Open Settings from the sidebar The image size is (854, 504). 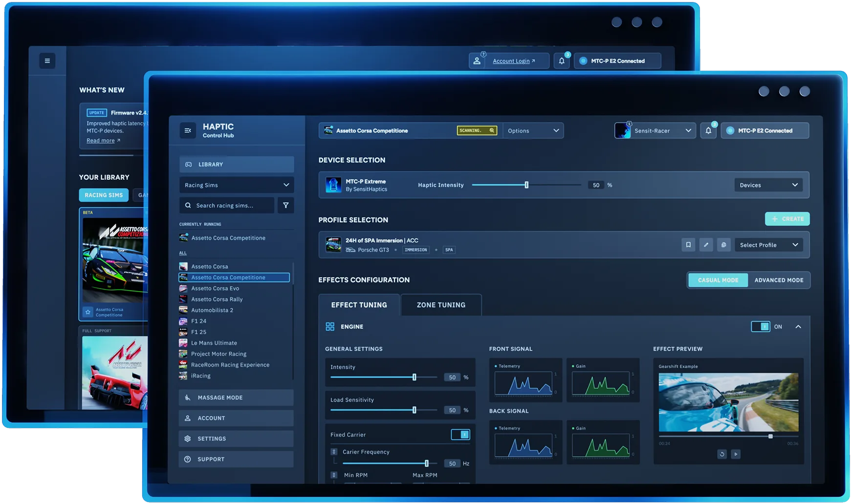[236, 439]
